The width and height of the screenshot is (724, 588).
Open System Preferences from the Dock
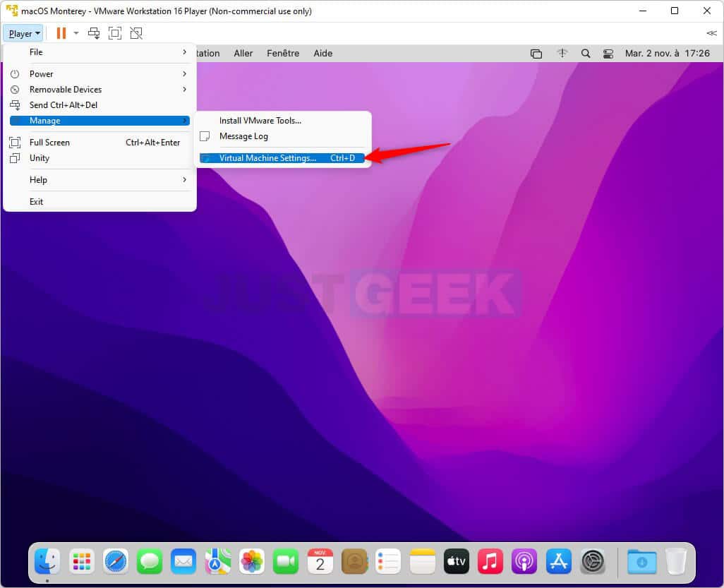coord(593,561)
